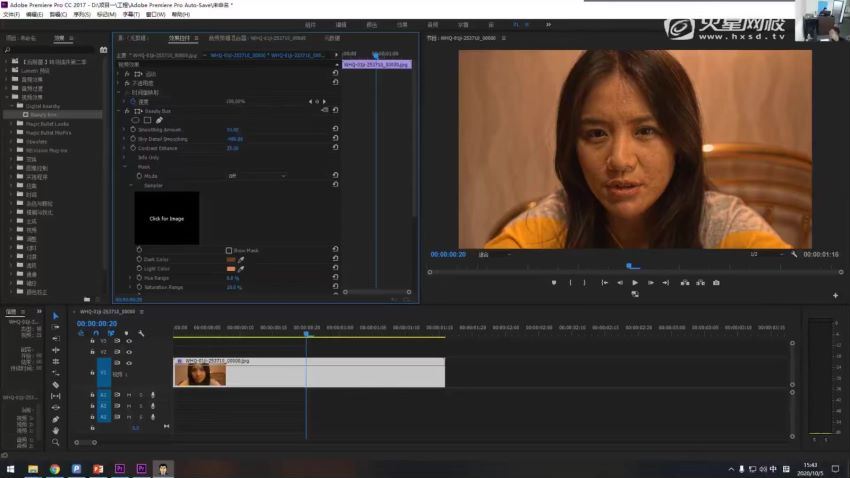The width and height of the screenshot is (850, 478).
Task: Toggle Beauty Box fx enable switch
Action: tap(127, 111)
